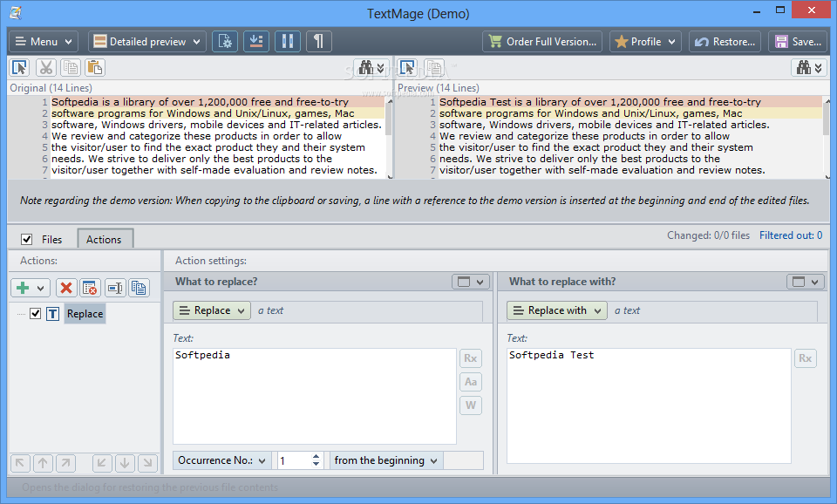
Task: Click line 1 in the Original pane
Action: click(218, 102)
